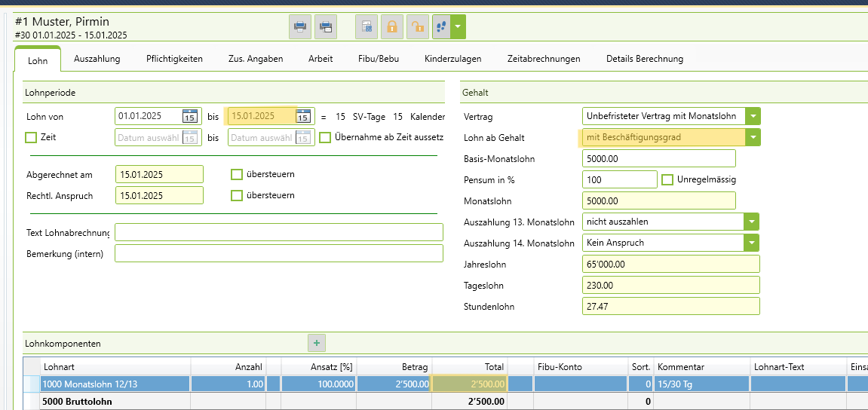Viewport: 868px width, 410px height.
Task: Check the Unregelmässig checkbox
Action: (667, 179)
